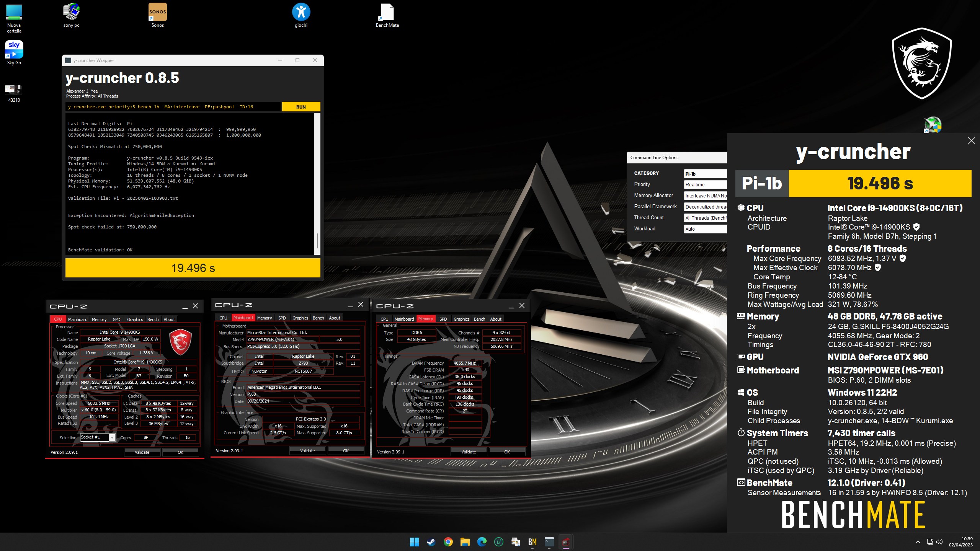Image resolution: width=980 pixels, height=551 pixels.
Task: Open the Priority dropdown set to Realtime
Action: coord(705,185)
